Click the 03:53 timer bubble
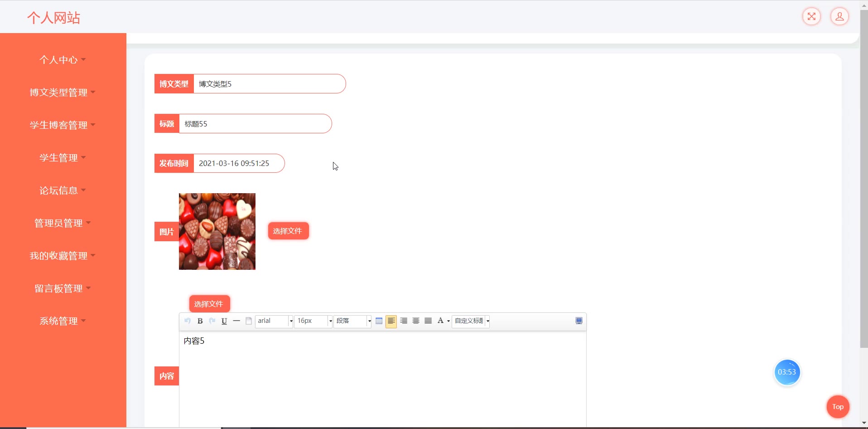Viewport: 868px width, 429px height. point(787,372)
